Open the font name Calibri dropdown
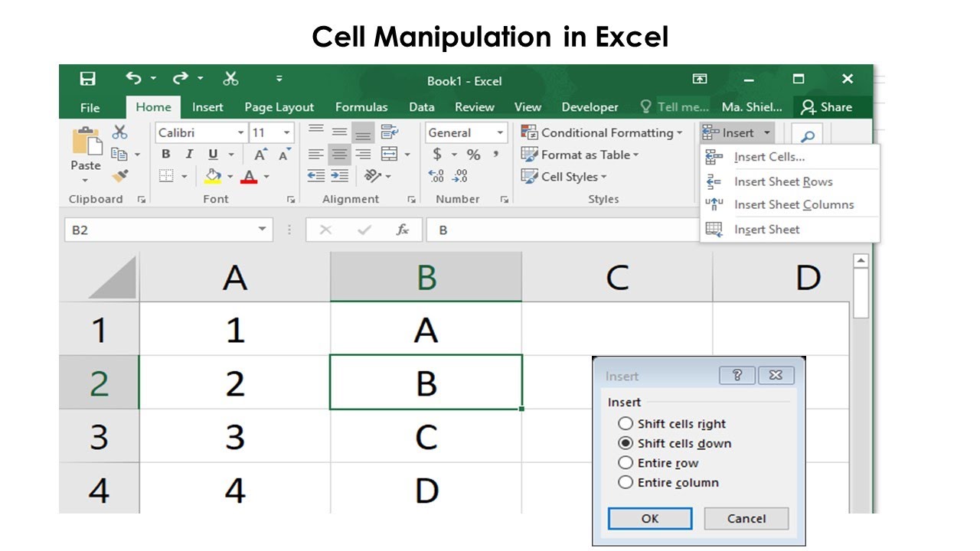Viewport: 980px width, 551px height. 240,132
